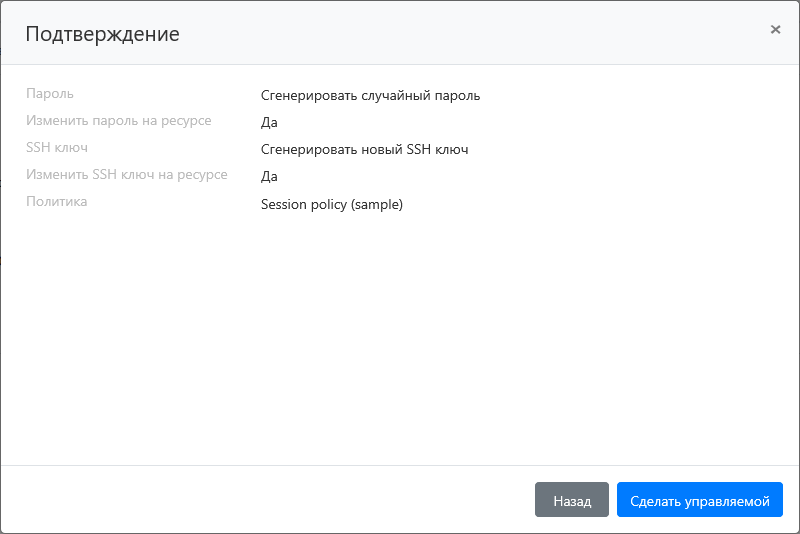
Task: Click the Пароль field label
Action: pyautogui.click(x=50, y=94)
